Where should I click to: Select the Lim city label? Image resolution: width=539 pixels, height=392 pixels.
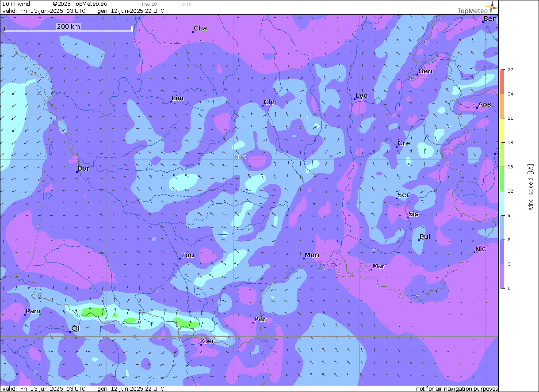coord(178,98)
